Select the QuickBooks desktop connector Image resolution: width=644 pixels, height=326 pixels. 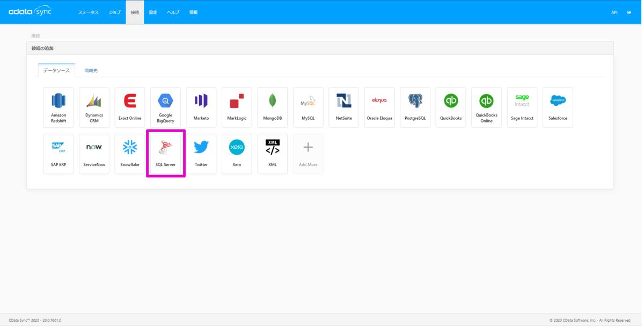click(x=451, y=107)
